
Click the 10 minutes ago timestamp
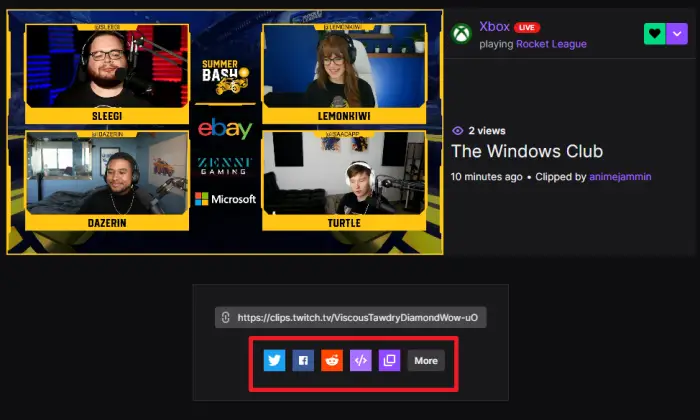(487, 177)
